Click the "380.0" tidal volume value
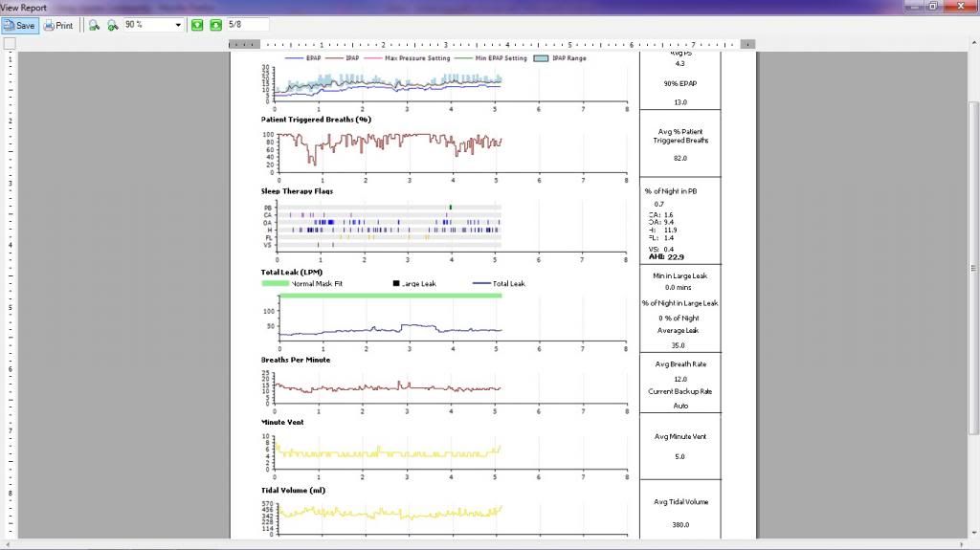The image size is (980, 550). point(680,525)
